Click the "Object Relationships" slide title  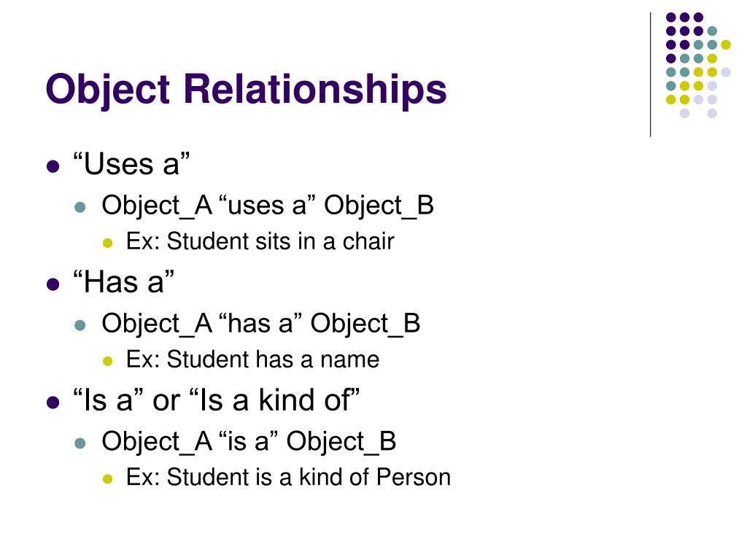point(246,90)
